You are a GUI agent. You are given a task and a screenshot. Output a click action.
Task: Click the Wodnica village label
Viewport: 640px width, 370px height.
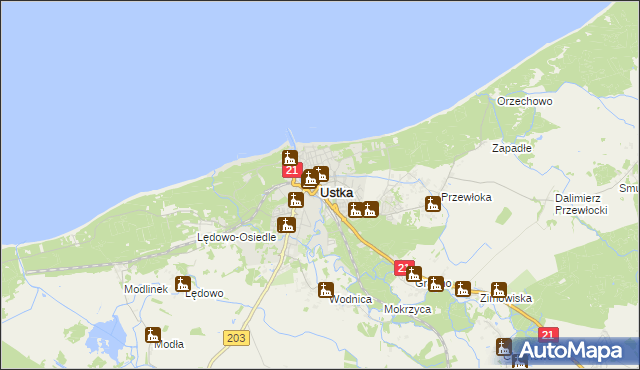point(351,299)
